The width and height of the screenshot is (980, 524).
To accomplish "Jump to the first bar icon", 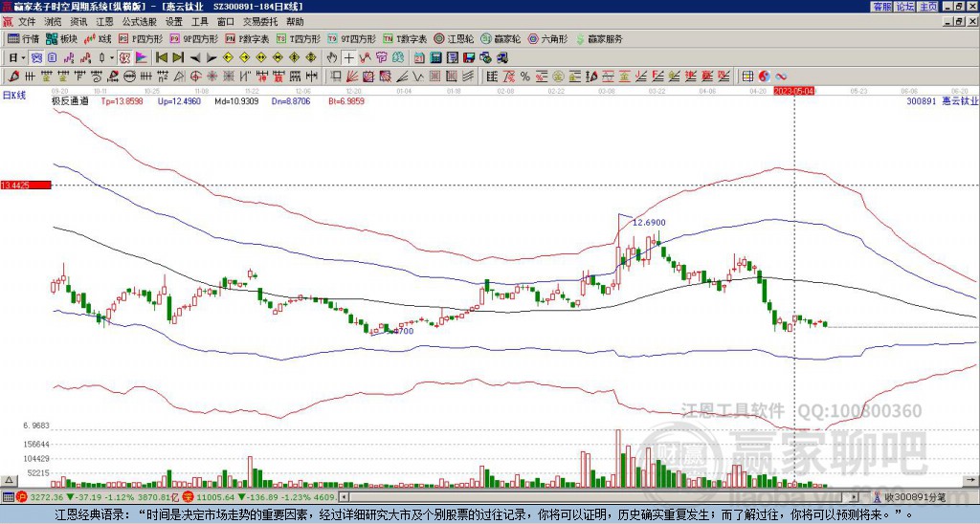I will 161,58.
